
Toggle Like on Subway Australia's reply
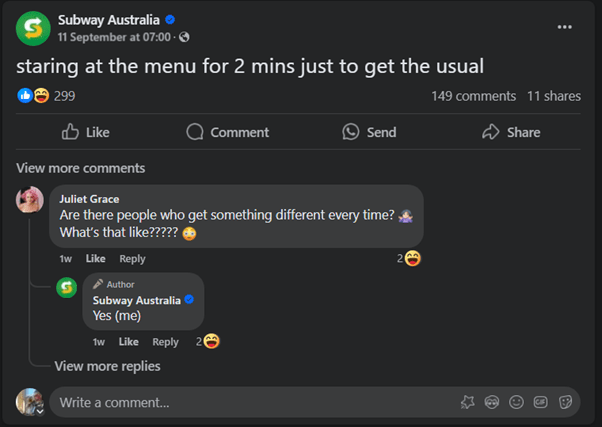pos(128,342)
